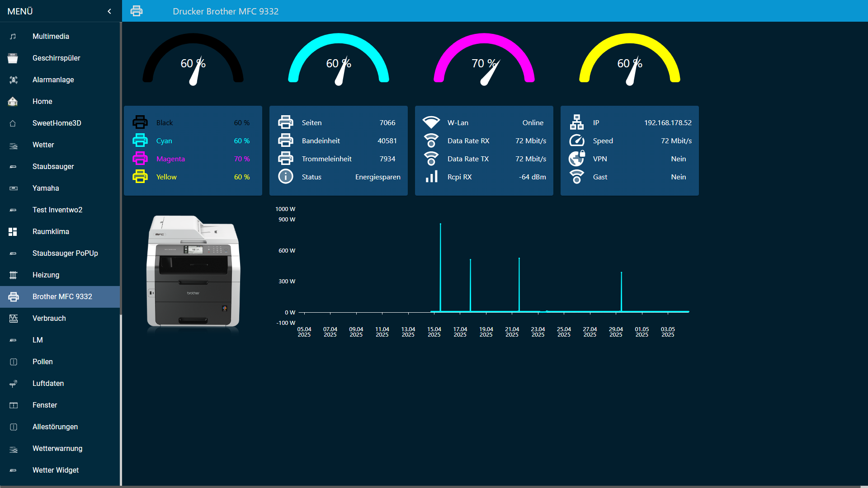Click the IP network icon

576,122
